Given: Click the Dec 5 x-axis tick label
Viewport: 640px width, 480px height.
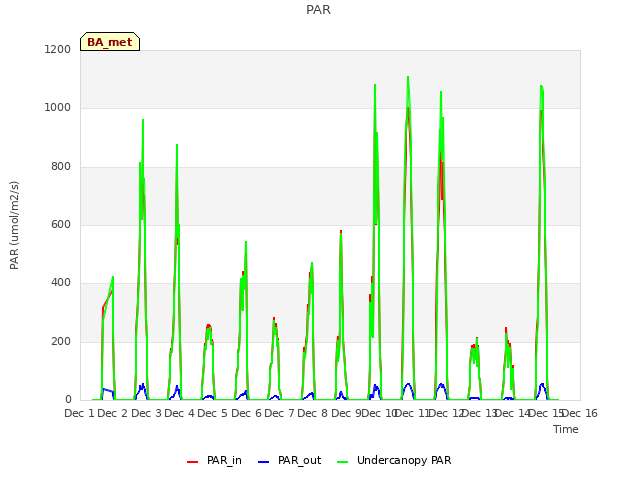Looking at the screenshot, I should (x=212, y=413).
